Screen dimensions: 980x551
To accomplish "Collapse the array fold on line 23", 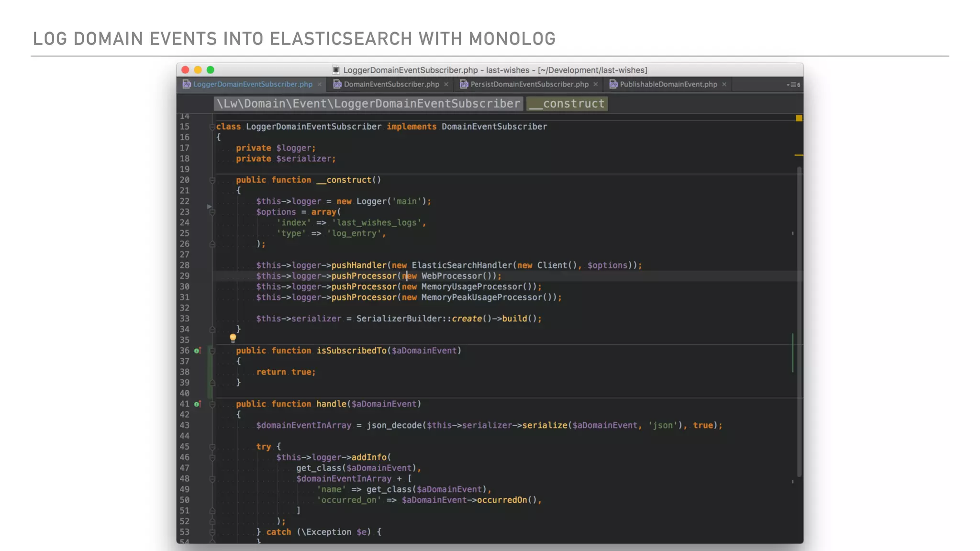I will 212,212.
